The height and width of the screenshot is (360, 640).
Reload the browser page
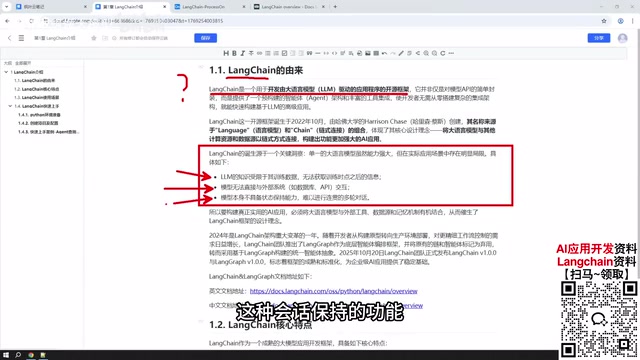(31, 21)
